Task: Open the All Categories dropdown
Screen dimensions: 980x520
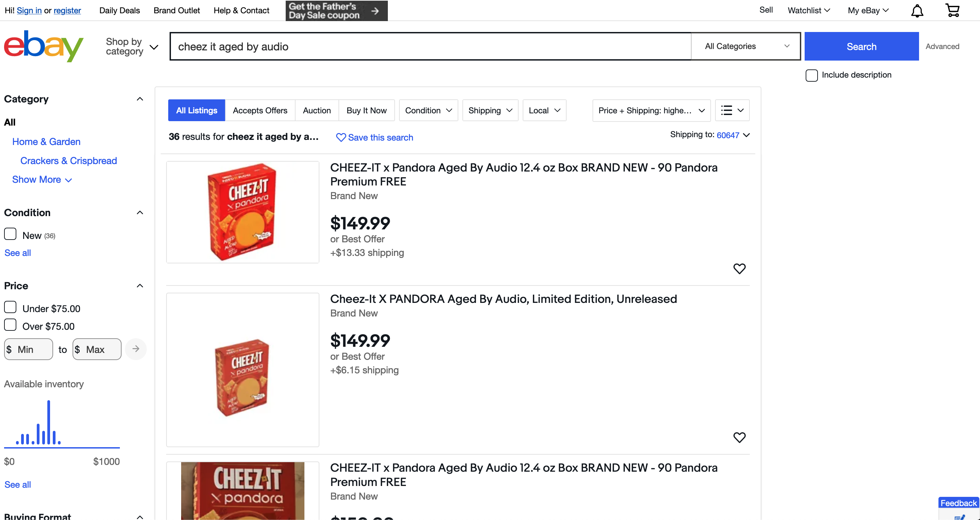Action: pyautogui.click(x=746, y=46)
